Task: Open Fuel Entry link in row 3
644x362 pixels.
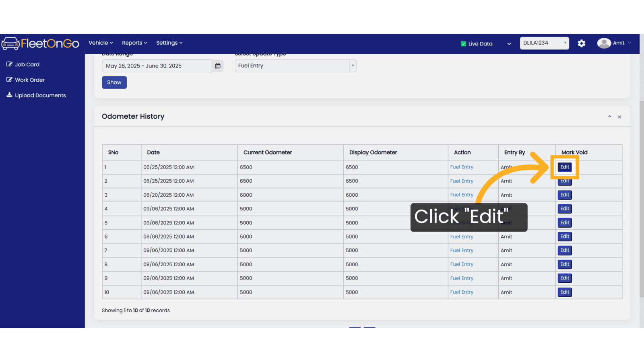Action: click(x=462, y=195)
